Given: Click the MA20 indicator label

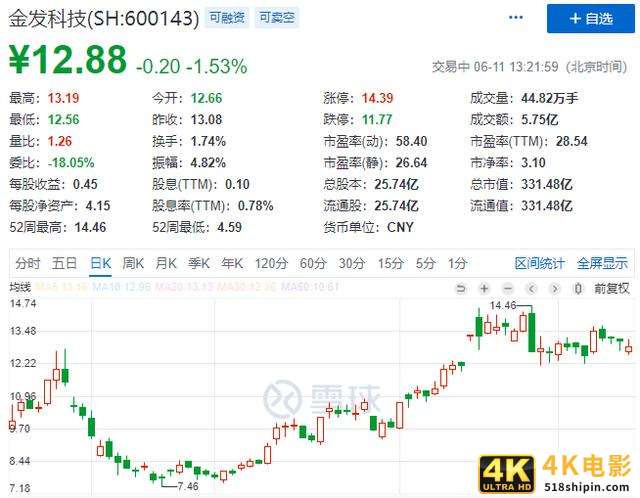Looking at the screenshot, I should 184,287.
